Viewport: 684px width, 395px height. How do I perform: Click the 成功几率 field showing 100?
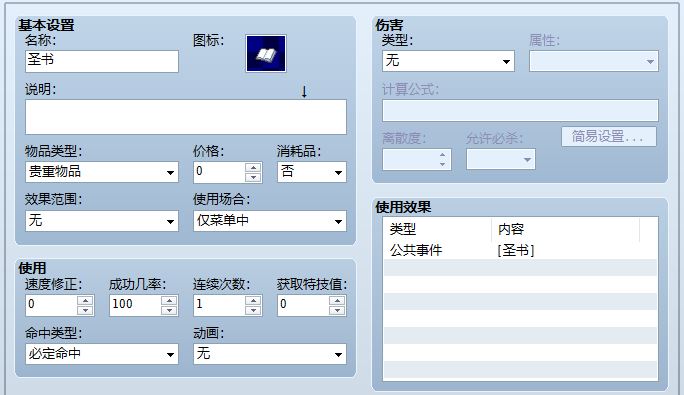point(135,305)
